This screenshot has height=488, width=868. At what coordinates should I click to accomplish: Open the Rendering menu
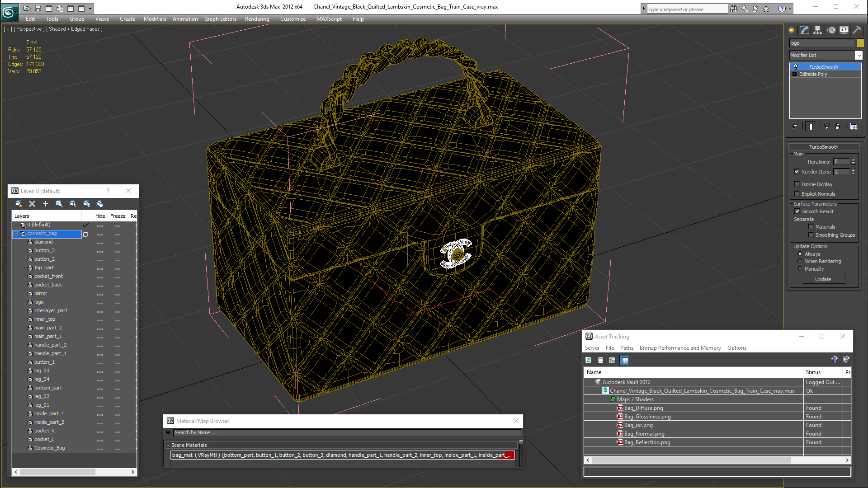257,19
